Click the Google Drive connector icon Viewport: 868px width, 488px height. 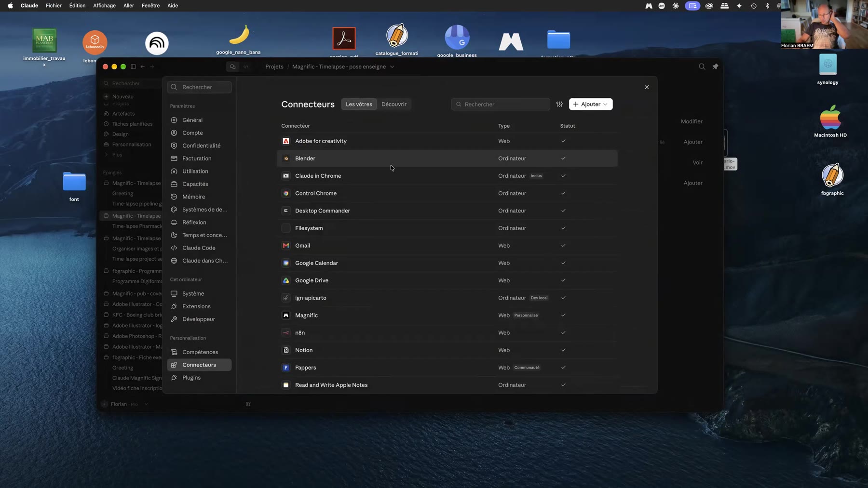pyautogui.click(x=286, y=280)
